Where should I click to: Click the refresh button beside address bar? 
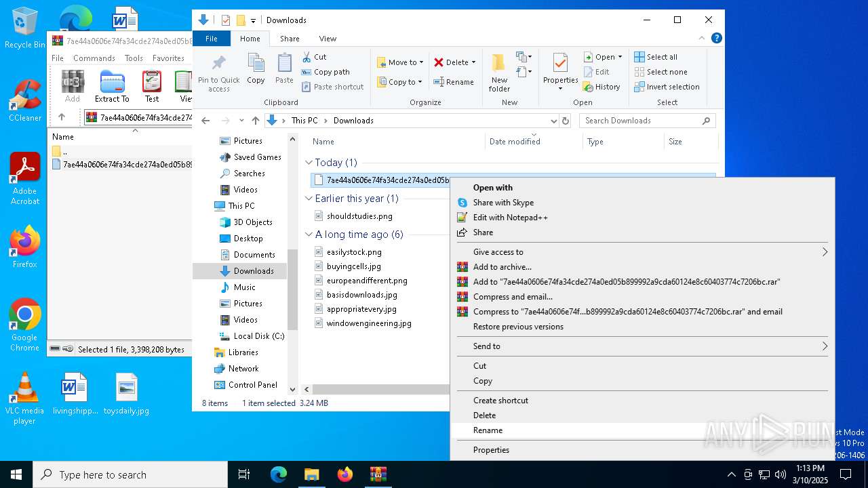566,121
